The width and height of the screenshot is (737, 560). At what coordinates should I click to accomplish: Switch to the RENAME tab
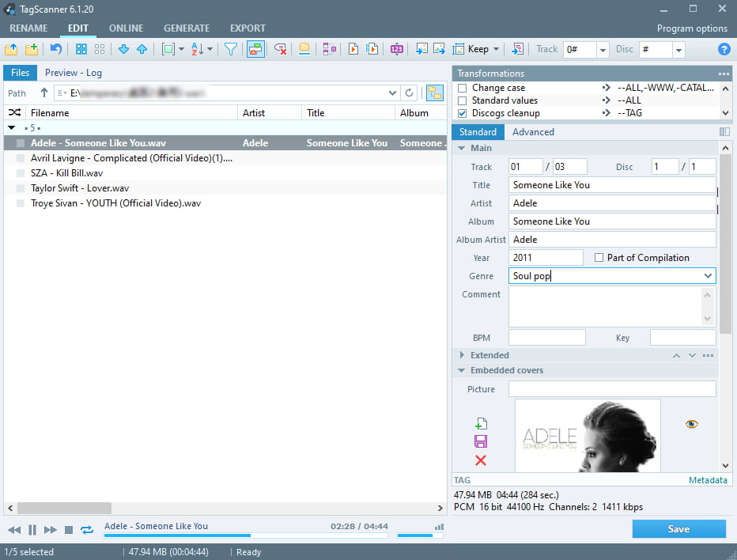point(28,28)
